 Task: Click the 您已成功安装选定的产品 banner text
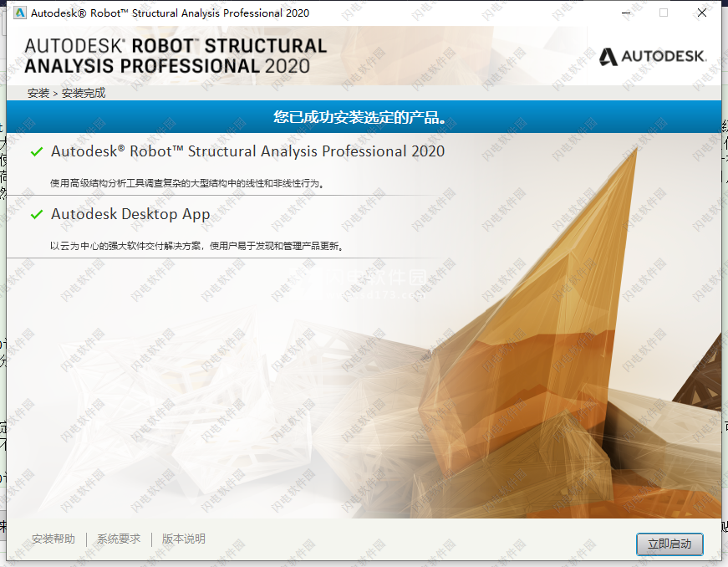(x=360, y=117)
